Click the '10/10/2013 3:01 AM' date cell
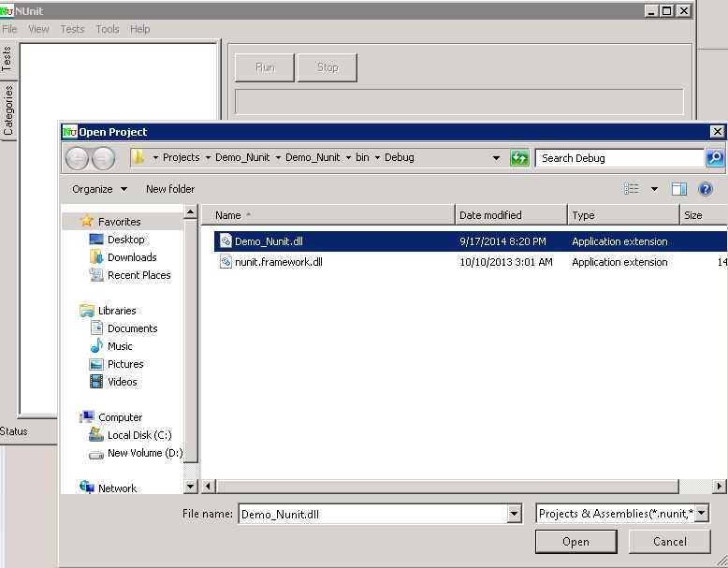This screenshot has width=728, height=568. tap(506, 262)
